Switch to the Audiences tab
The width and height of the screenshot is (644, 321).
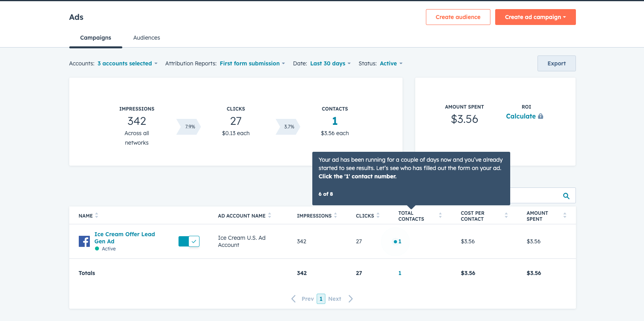(146, 38)
